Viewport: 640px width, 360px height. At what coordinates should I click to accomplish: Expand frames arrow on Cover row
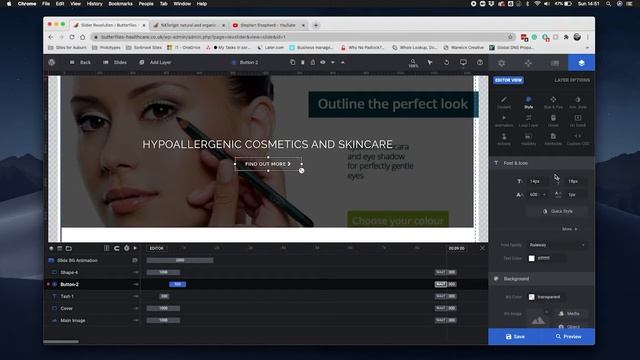[x=136, y=308]
